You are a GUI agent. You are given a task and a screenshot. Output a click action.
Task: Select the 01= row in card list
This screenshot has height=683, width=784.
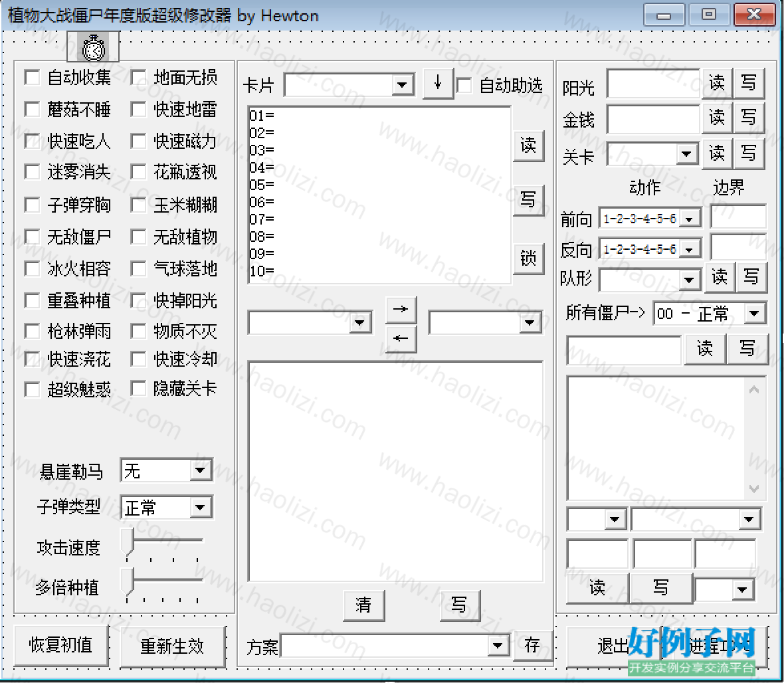click(379, 116)
